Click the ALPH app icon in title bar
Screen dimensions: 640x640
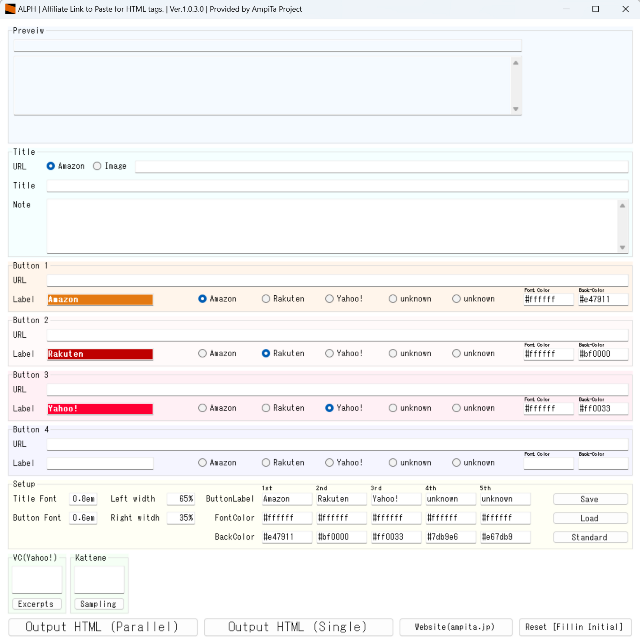(x=10, y=8)
